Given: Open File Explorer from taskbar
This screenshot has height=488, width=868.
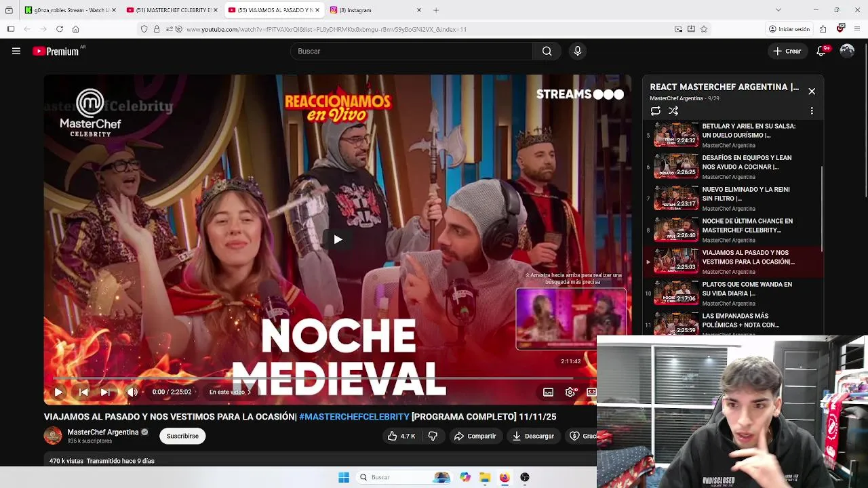Looking at the screenshot, I should (x=485, y=477).
